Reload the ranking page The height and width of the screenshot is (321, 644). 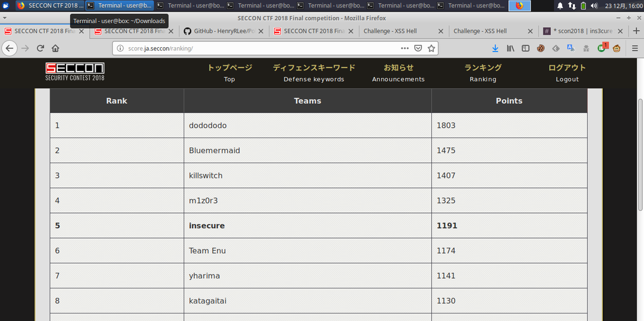40,48
